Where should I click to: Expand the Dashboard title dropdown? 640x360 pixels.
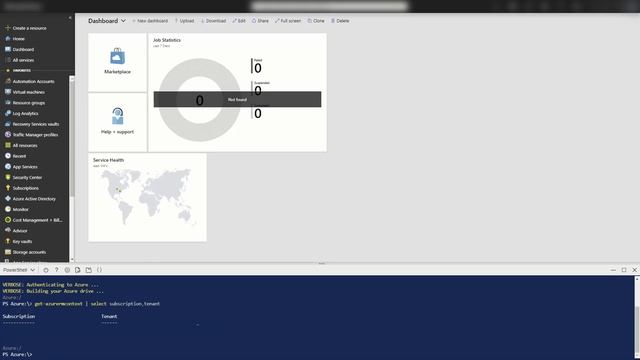click(x=123, y=21)
